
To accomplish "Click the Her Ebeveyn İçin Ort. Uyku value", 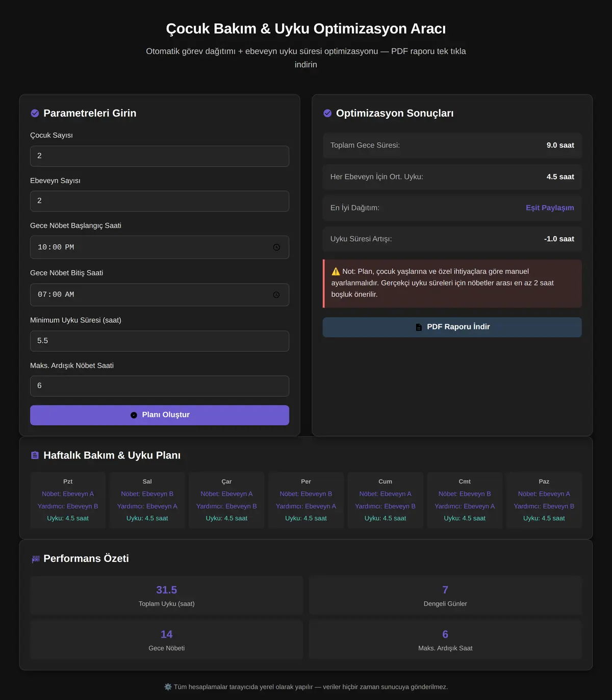I will tap(560, 177).
